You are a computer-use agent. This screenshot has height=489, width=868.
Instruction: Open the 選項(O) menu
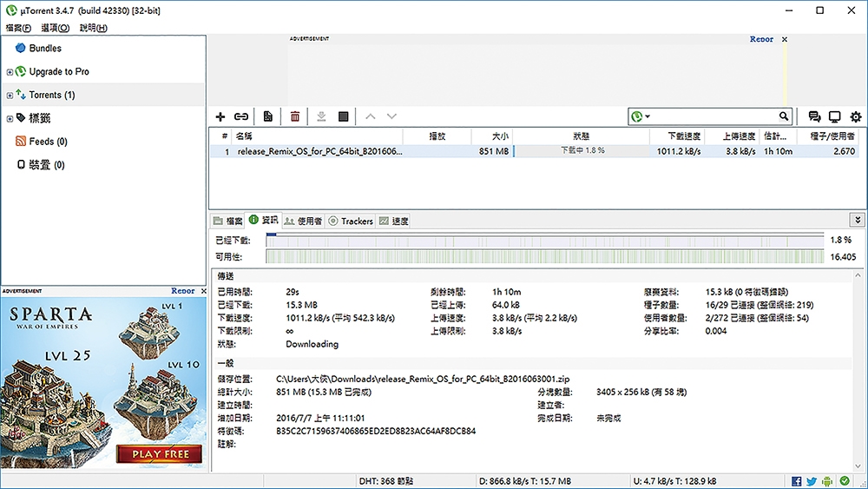(x=56, y=28)
